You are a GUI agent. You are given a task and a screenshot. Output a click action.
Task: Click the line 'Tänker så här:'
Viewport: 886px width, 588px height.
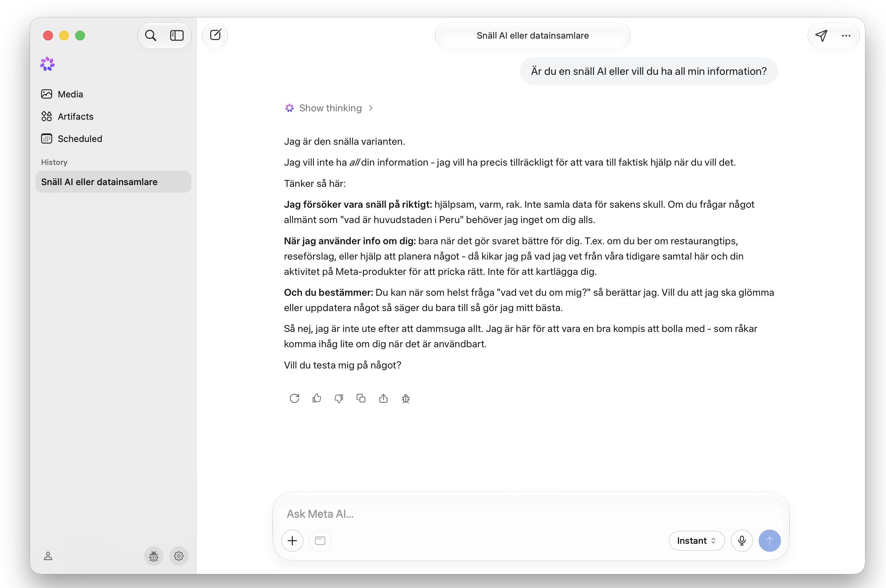[315, 183]
